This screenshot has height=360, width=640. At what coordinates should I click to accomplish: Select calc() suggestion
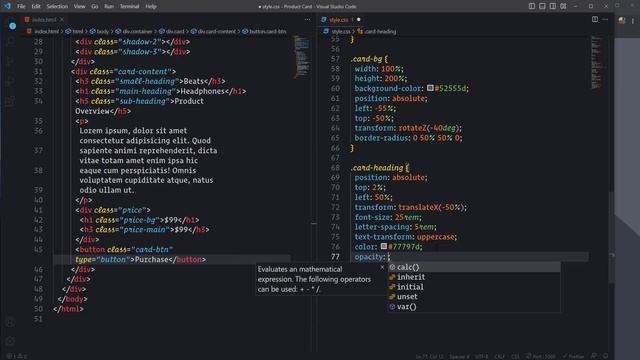pyautogui.click(x=474, y=267)
